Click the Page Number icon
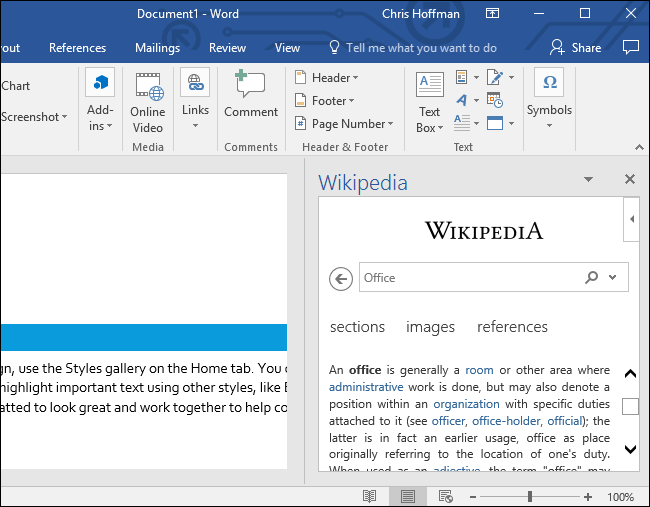Image resolution: width=650 pixels, height=507 pixels. 301,124
